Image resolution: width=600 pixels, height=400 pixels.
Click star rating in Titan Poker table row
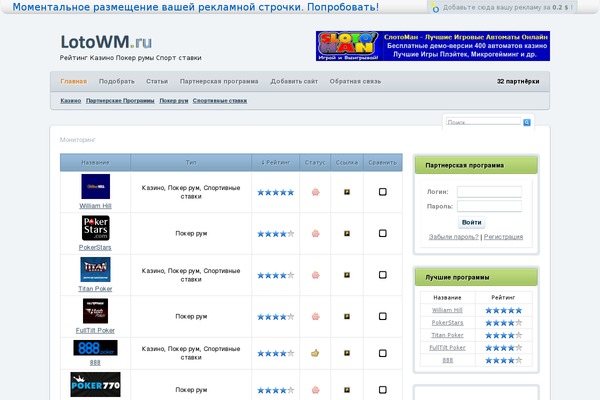(x=276, y=275)
